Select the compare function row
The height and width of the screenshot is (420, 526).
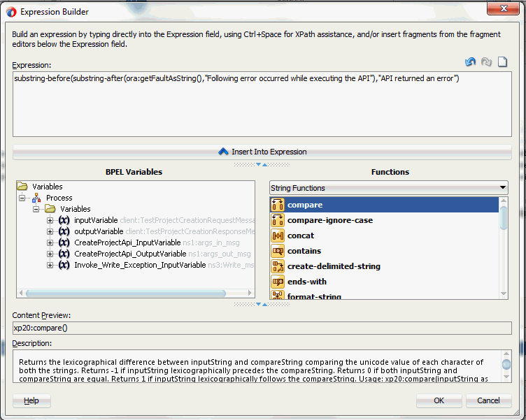[385, 205]
